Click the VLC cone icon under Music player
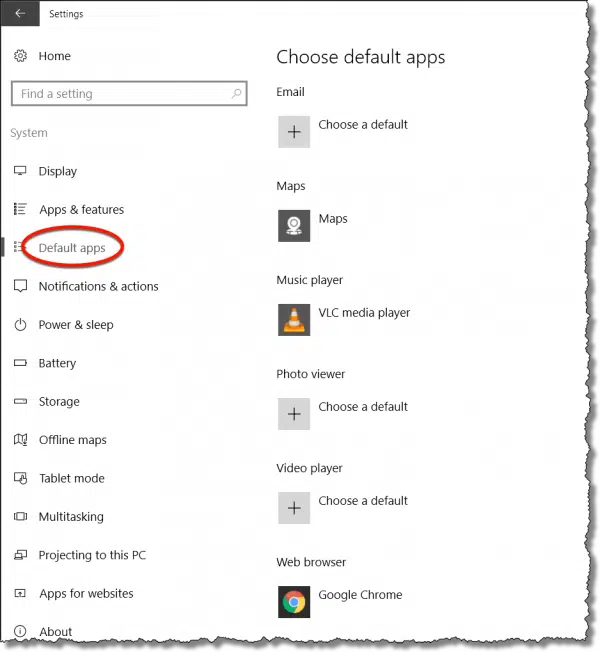 (x=294, y=320)
